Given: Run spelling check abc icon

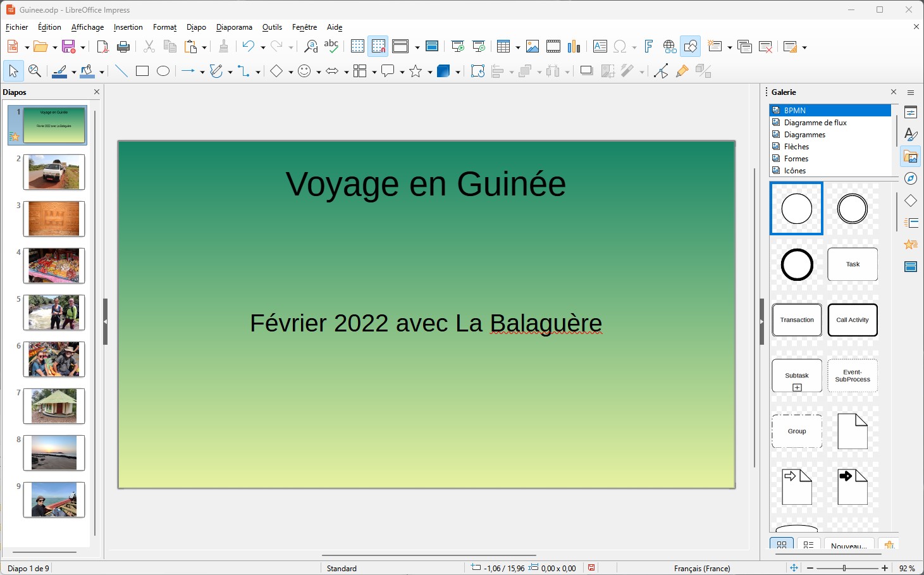Looking at the screenshot, I should click(x=331, y=47).
